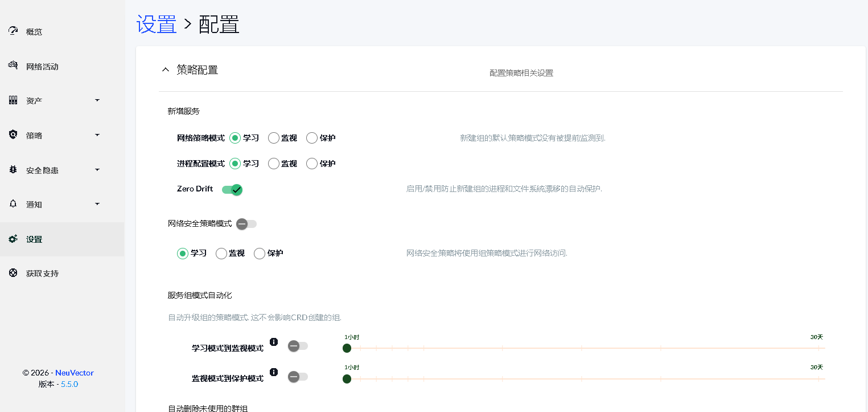868x412 pixels.
Task: Expand the 资产 submenu arrow
Action: click(97, 100)
